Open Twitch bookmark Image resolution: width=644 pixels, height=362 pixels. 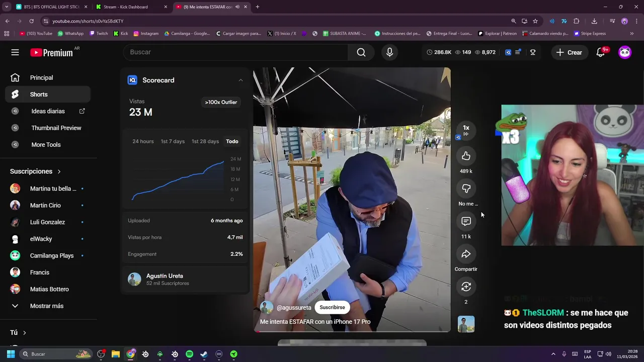[99, 34]
